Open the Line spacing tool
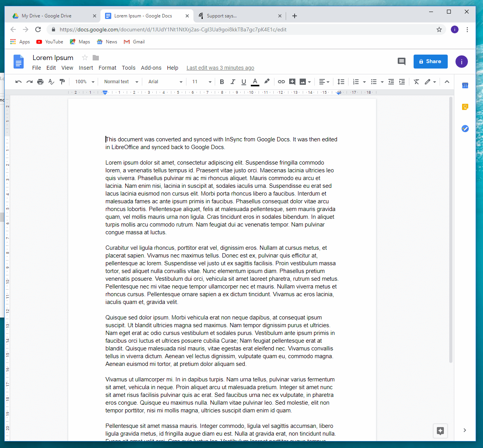The image size is (483, 448). (341, 82)
